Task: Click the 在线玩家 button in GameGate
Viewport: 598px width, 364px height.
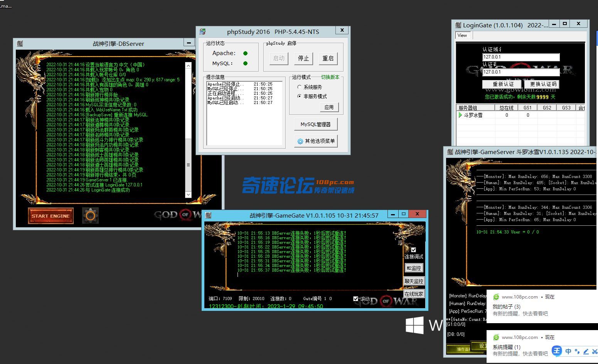Action: coord(414,294)
